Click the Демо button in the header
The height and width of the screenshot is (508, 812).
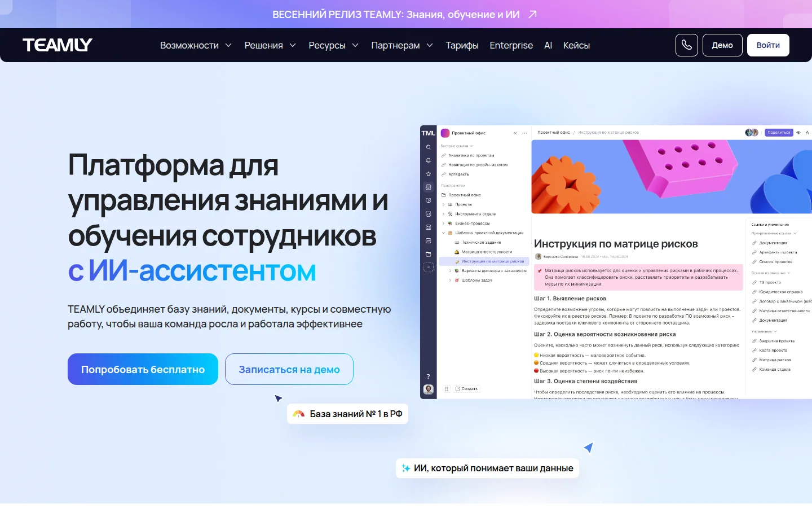722,45
